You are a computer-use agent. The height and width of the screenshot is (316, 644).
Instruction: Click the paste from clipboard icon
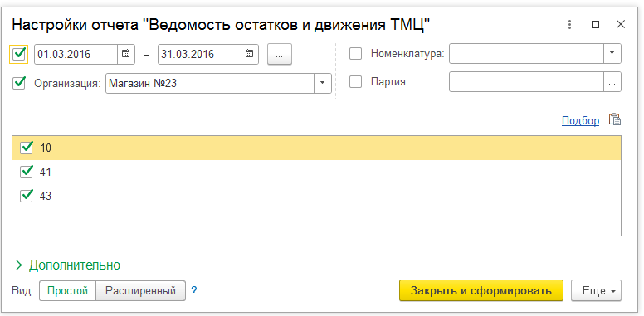(615, 119)
